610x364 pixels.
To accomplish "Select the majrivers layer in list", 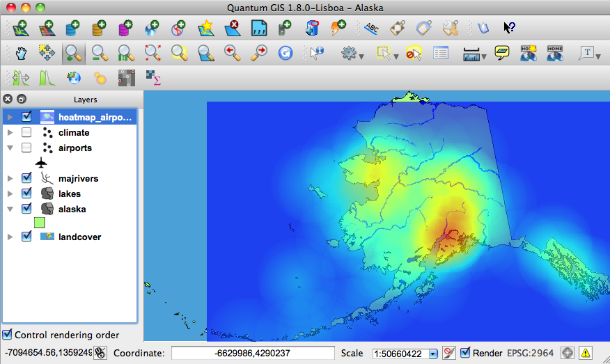I will (78, 178).
